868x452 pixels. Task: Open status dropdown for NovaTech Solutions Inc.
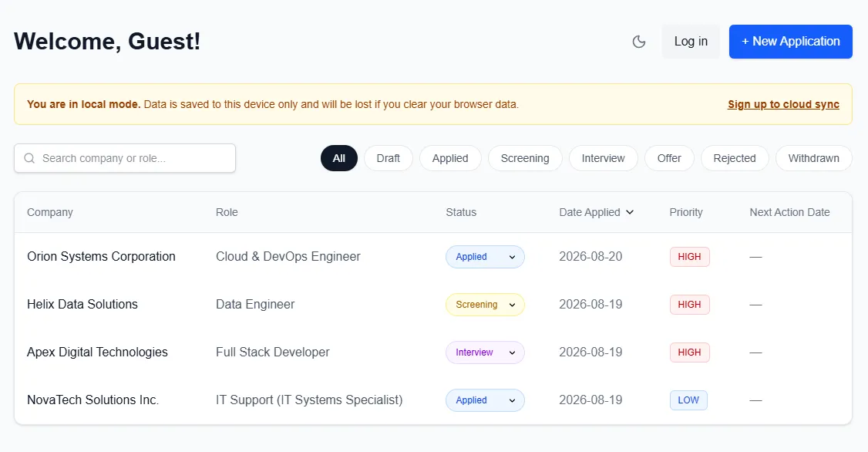pyautogui.click(x=485, y=400)
